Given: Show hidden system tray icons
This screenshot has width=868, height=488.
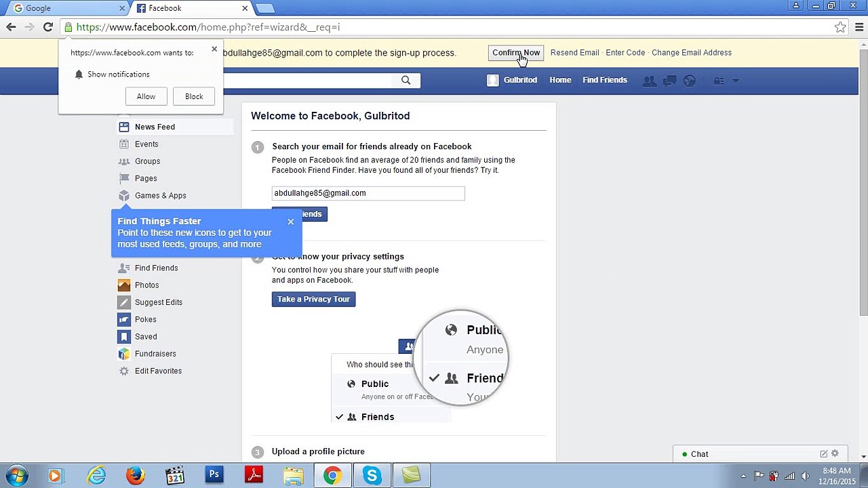Looking at the screenshot, I should pos(743,476).
